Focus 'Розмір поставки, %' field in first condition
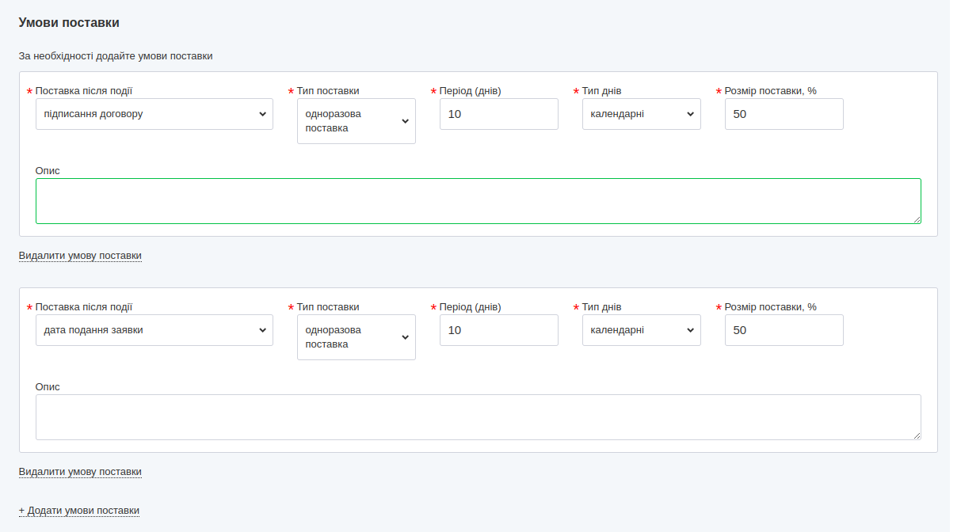This screenshot has width=980, height=532. point(784,114)
